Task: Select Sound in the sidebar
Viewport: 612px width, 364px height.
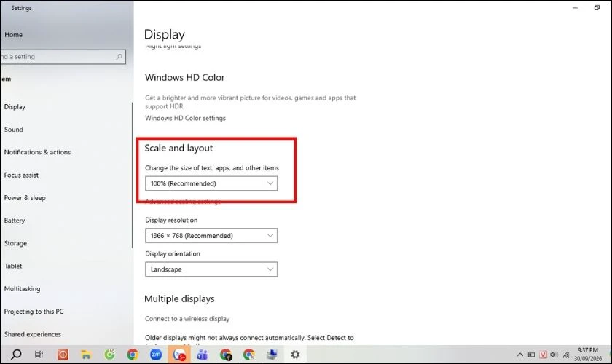Action: (x=14, y=130)
